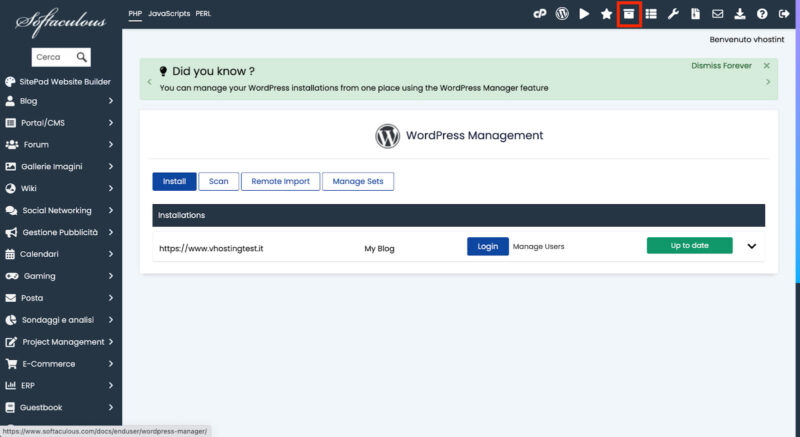Expand the E-Commerce category

[x=60, y=364]
